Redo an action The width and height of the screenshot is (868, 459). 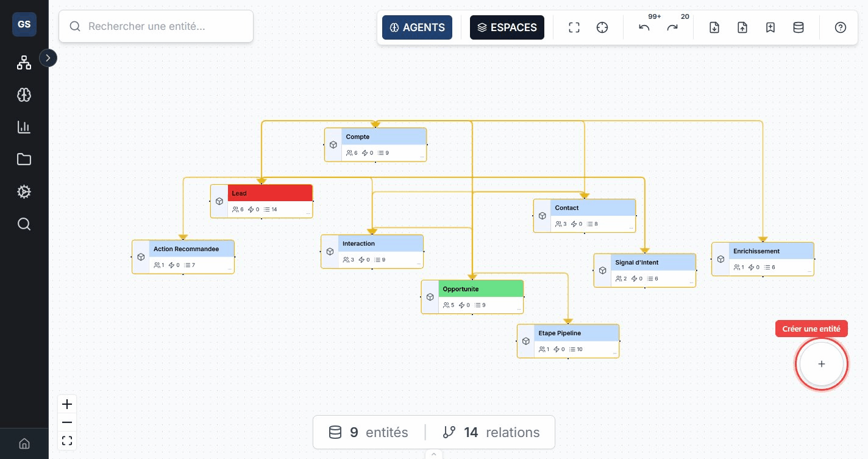(x=672, y=27)
